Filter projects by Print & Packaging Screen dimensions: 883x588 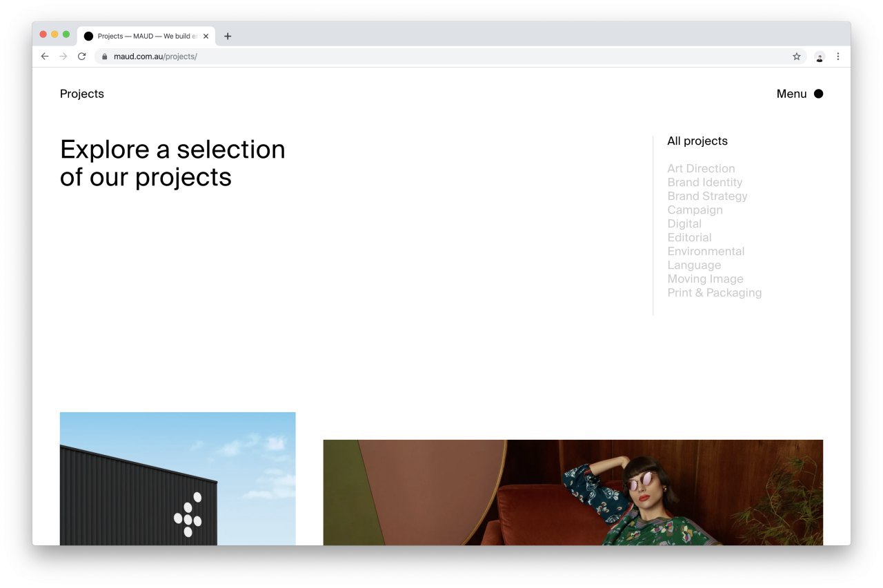point(715,292)
